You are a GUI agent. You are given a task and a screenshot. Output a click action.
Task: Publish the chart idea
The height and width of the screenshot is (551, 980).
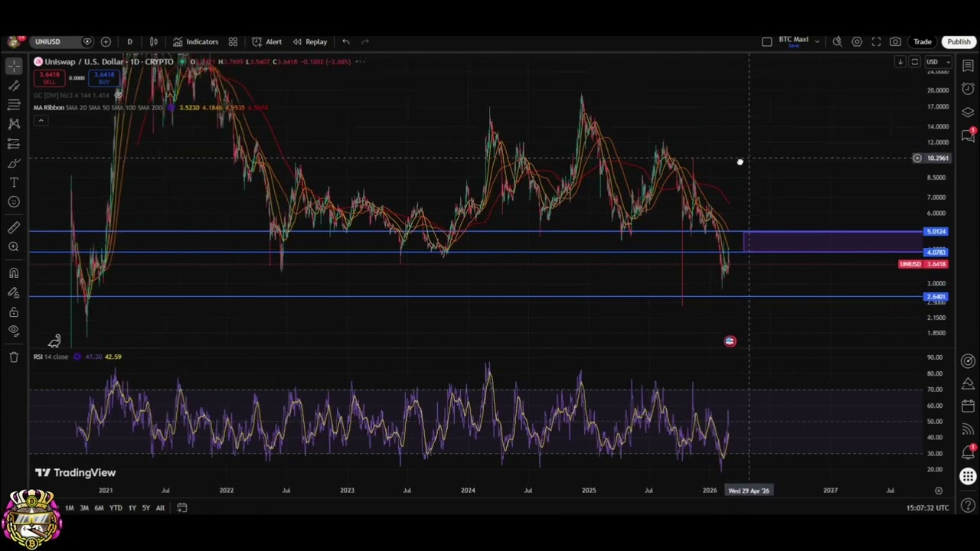pyautogui.click(x=959, y=41)
